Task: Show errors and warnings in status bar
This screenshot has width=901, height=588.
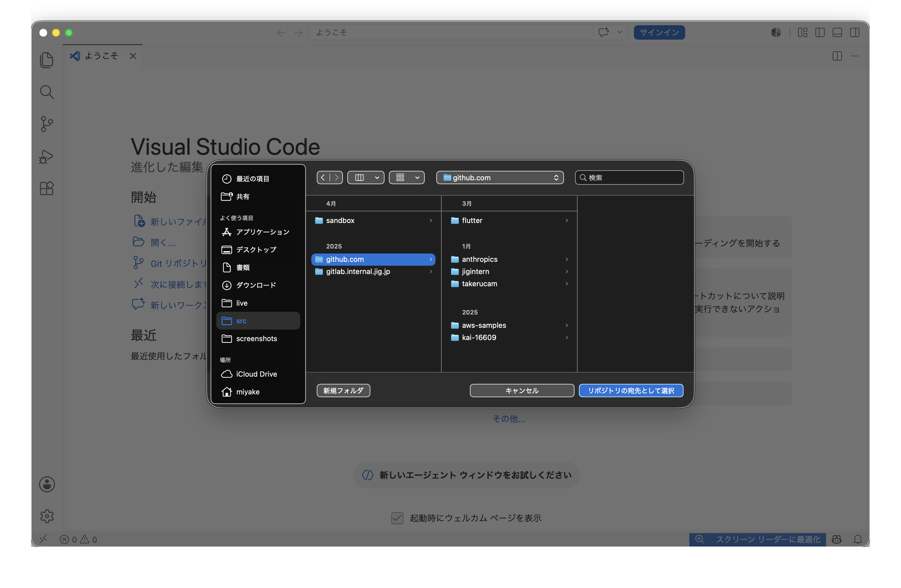Action: click(78, 539)
